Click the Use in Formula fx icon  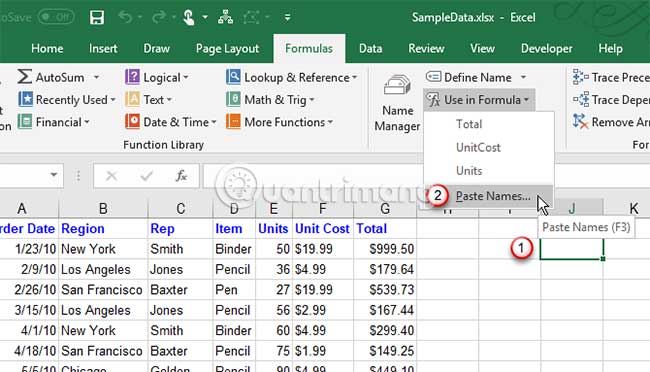[x=434, y=100]
